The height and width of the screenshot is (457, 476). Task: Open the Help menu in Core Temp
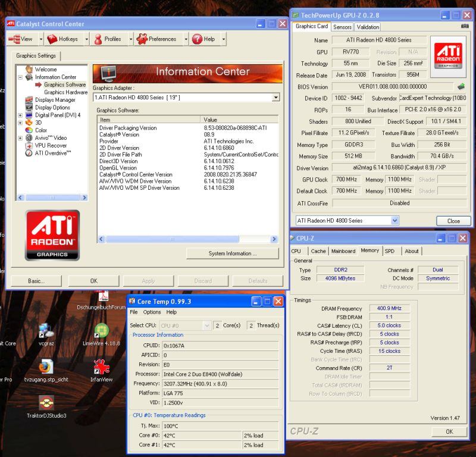pyautogui.click(x=171, y=312)
